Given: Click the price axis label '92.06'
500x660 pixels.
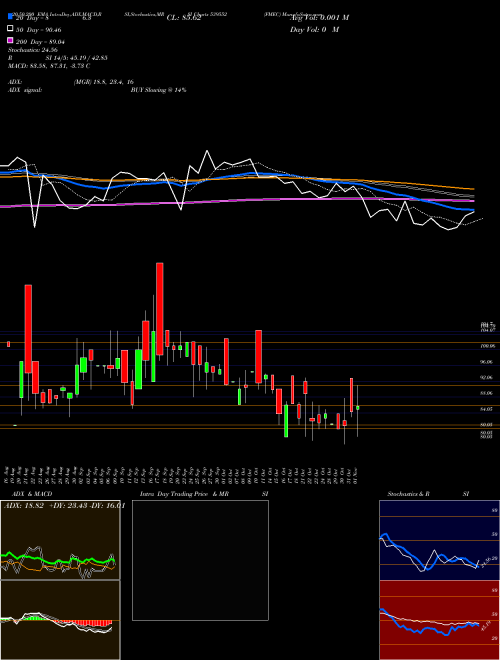Looking at the screenshot, I should click(x=487, y=378).
